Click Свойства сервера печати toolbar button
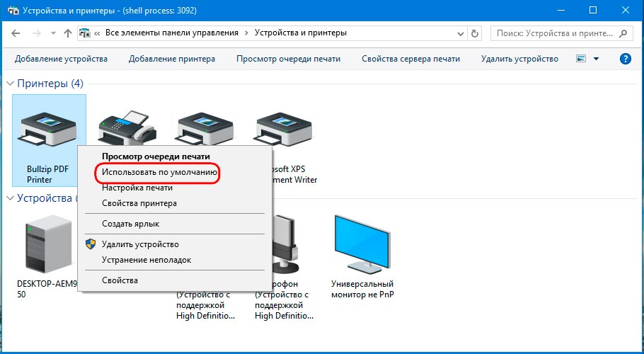 tap(410, 59)
